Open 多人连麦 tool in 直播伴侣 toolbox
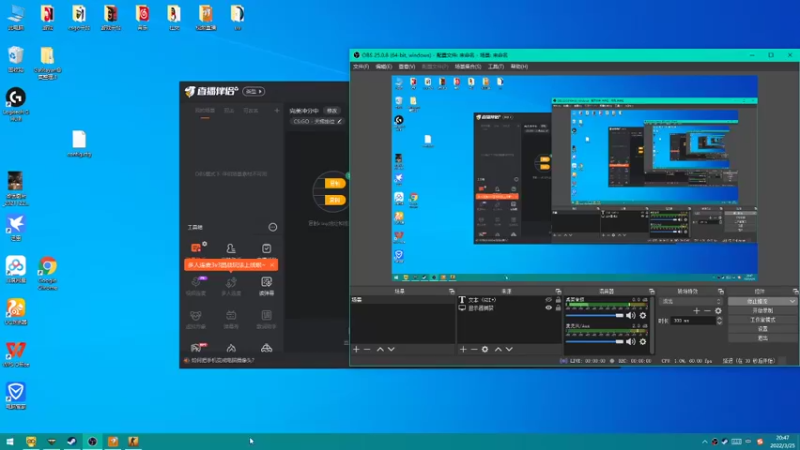800x450 pixels. coord(231,286)
